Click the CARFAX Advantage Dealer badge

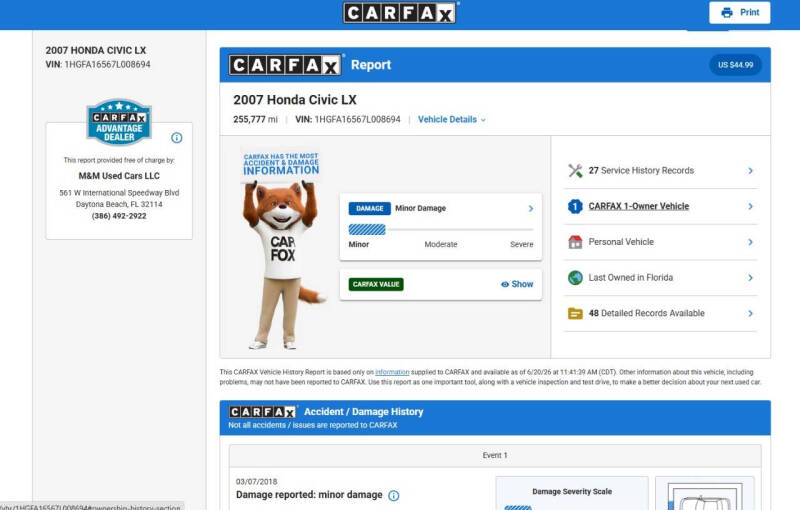119,121
